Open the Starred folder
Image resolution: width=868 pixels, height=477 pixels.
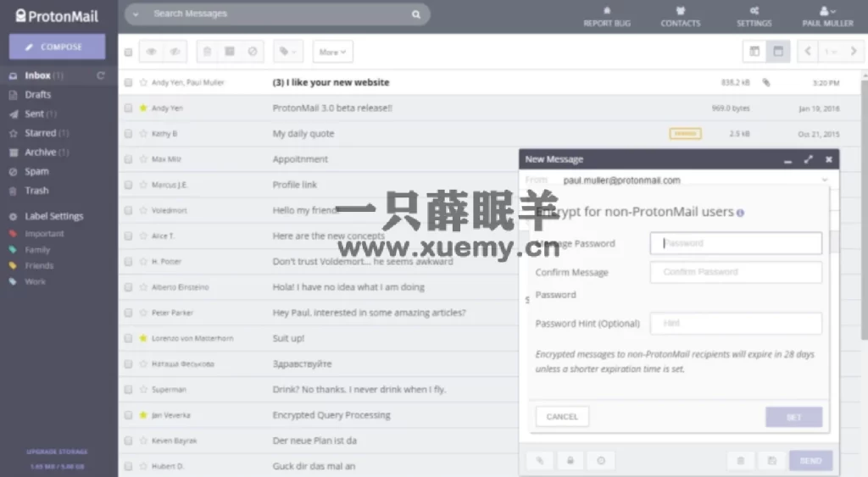pyautogui.click(x=41, y=133)
